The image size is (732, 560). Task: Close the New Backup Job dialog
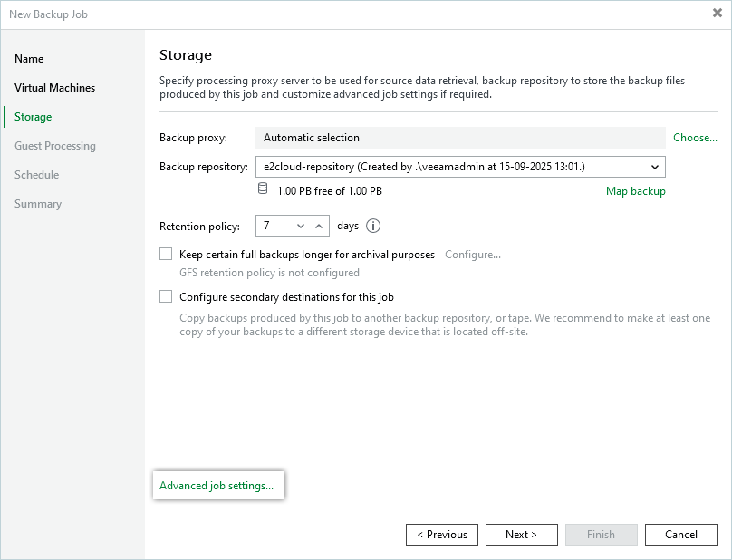pyautogui.click(x=718, y=14)
